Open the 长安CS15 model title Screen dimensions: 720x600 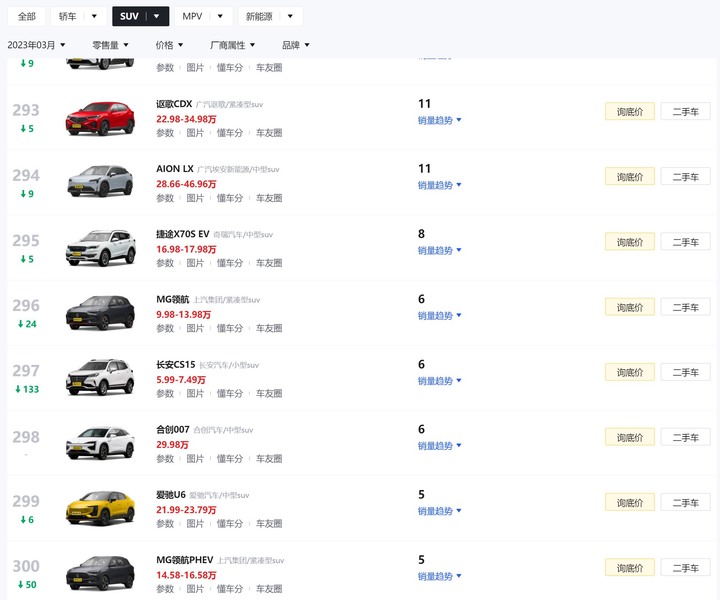(175, 364)
